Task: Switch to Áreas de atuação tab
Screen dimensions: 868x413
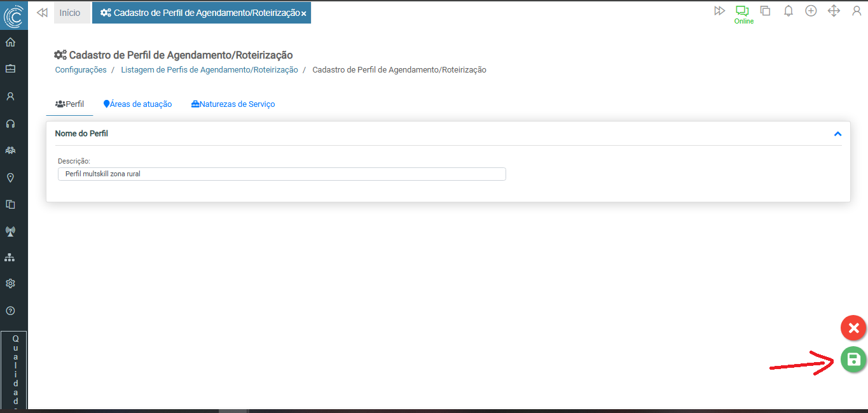Action: 138,104
